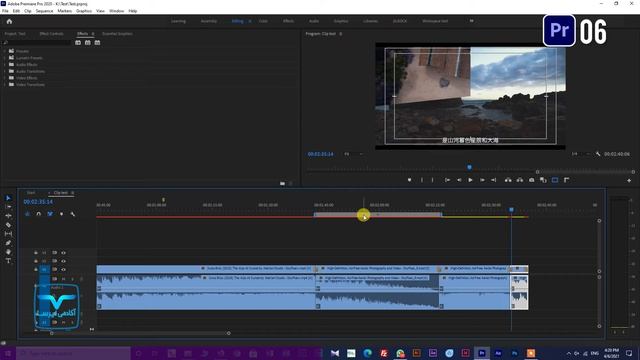Select the Hand tool
Viewport: 640px width, 360px height.
8,252
